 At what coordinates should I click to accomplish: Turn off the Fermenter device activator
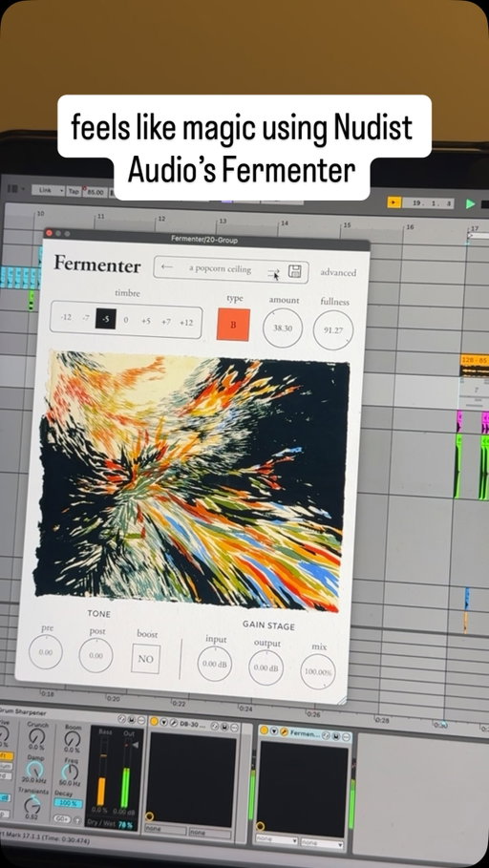pyautogui.click(x=265, y=730)
